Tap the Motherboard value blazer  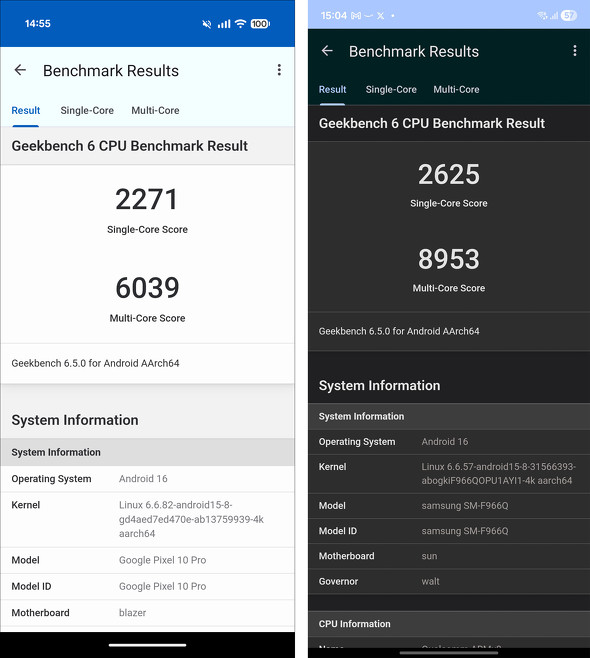133,613
